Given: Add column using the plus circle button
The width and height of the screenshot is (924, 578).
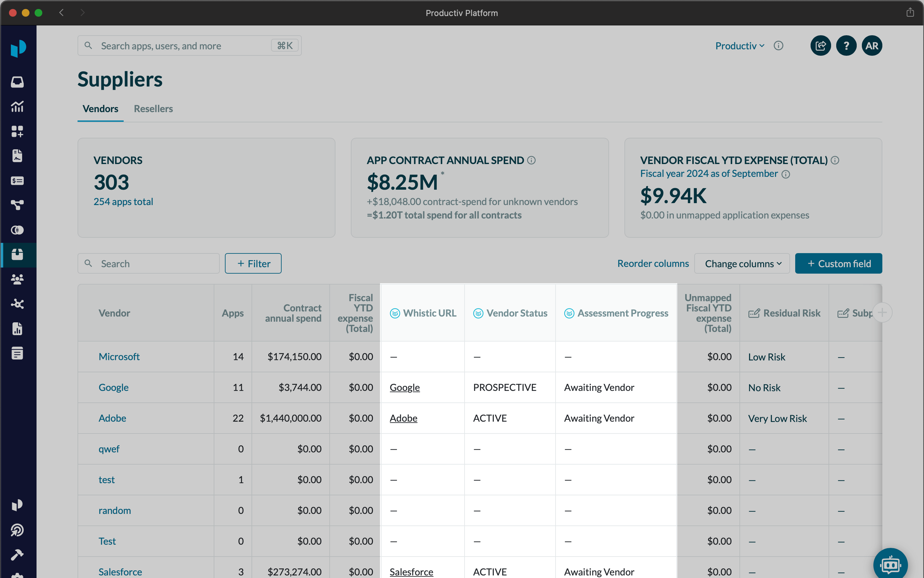Looking at the screenshot, I should (x=882, y=313).
